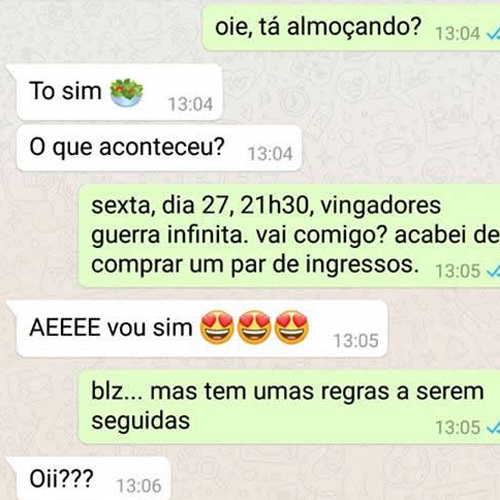Tap the middle heart-eyes emoji
The height and width of the screenshot is (500, 500).
254,327
